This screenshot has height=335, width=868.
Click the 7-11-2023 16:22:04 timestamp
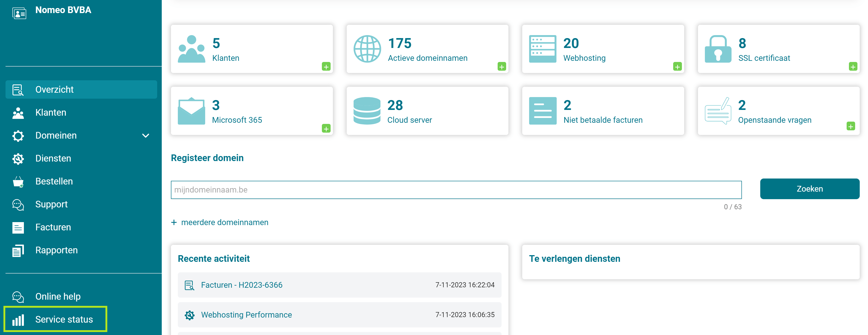(465, 285)
